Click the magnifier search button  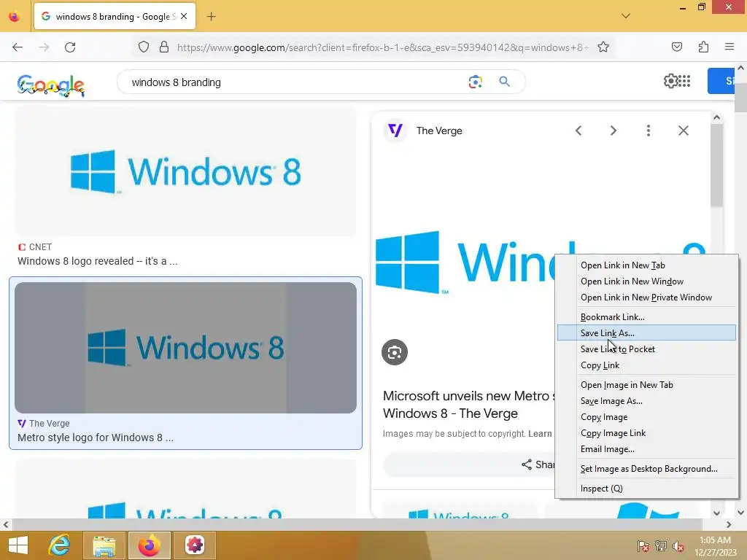click(504, 82)
